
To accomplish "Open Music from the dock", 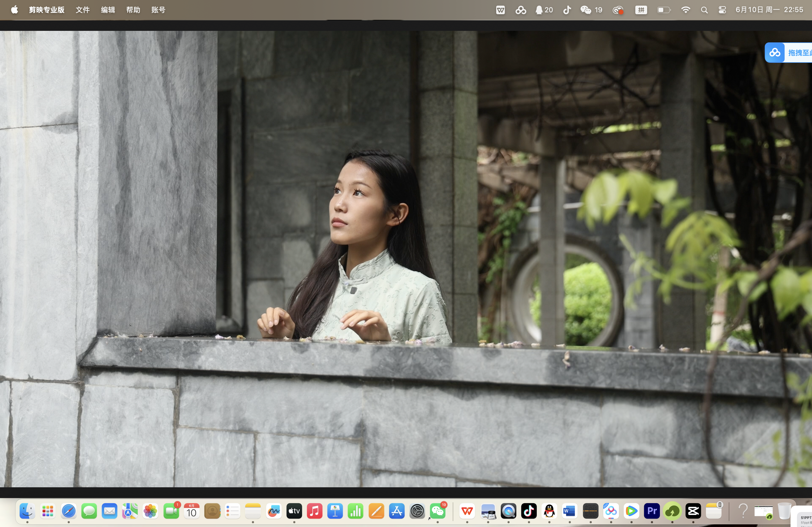I will 314,511.
